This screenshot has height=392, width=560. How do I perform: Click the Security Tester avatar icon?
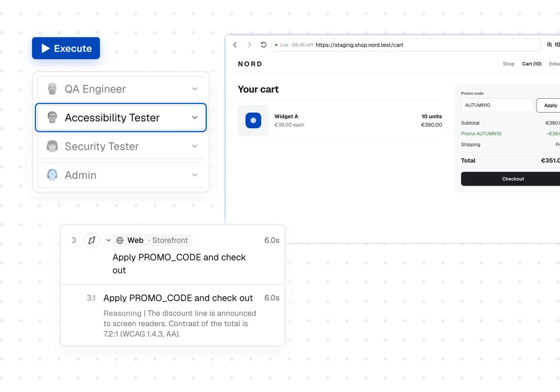click(52, 146)
